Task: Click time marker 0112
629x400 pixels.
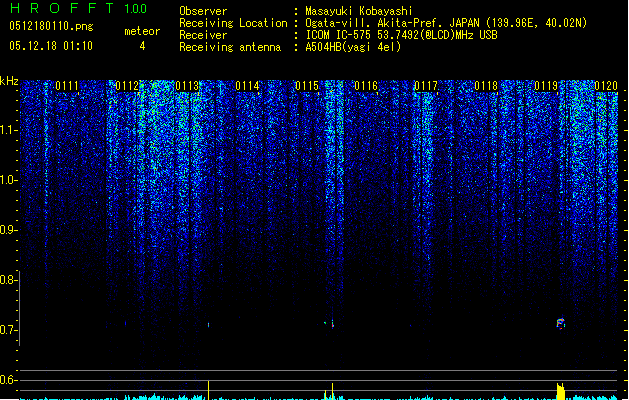Action: click(x=127, y=86)
